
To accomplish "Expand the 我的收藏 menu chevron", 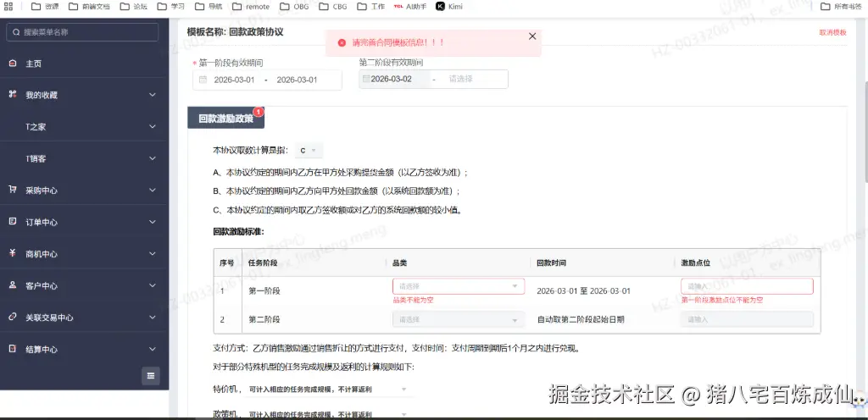I will 153,95.
